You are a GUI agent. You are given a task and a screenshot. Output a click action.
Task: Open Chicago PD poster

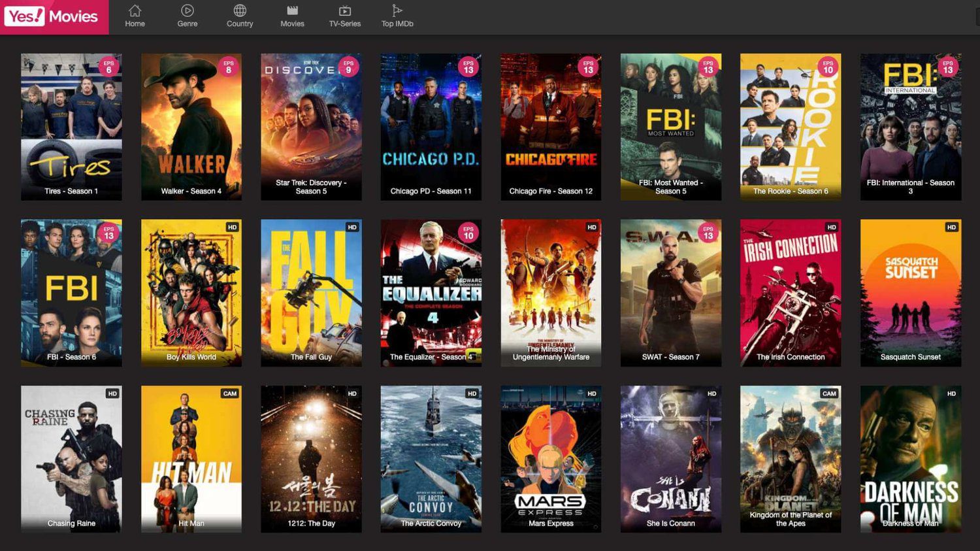(431, 127)
